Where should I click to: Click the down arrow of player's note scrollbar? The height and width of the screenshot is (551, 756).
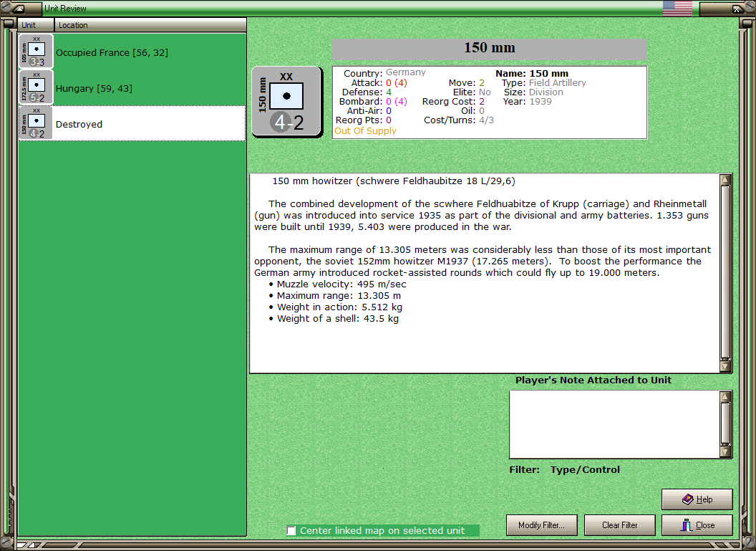pyautogui.click(x=725, y=452)
